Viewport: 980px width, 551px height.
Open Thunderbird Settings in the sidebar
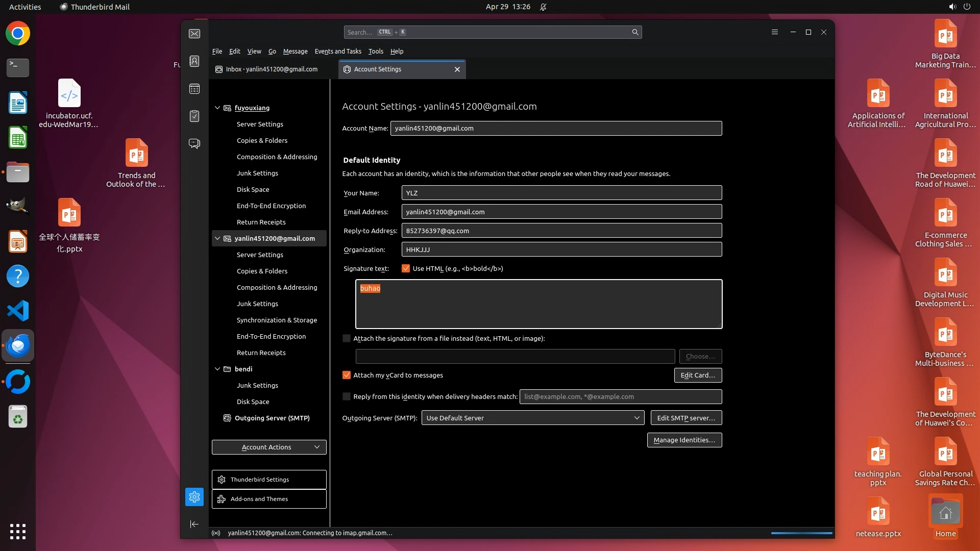pyautogui.click(x=269, y=480)
